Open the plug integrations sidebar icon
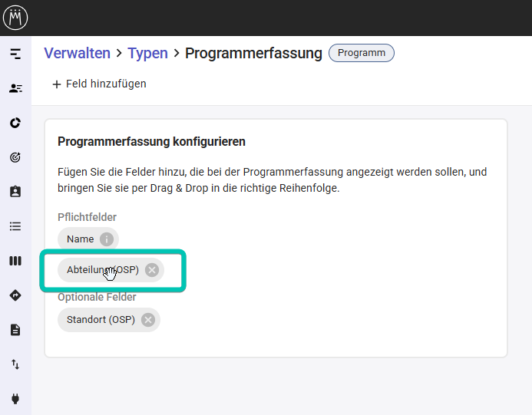Viewport: 532px width, 415px height. [x=15, y=398]
